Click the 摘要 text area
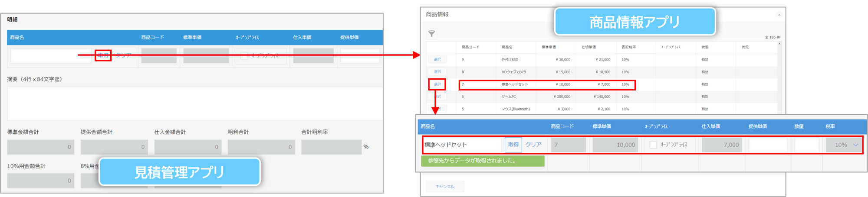Image resolution: width=868 pixels, height=197 pixels. coord(195,103)
